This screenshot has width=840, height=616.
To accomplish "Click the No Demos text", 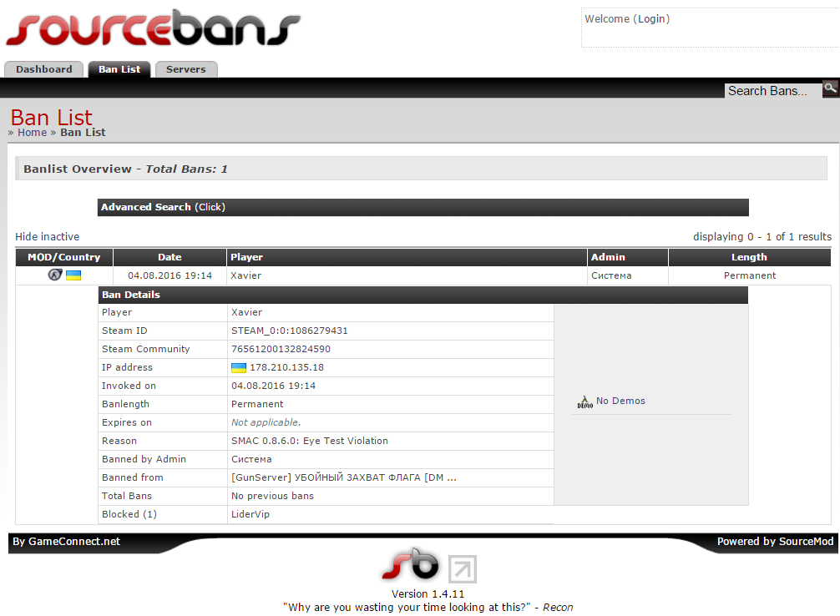I will point(620,401).
